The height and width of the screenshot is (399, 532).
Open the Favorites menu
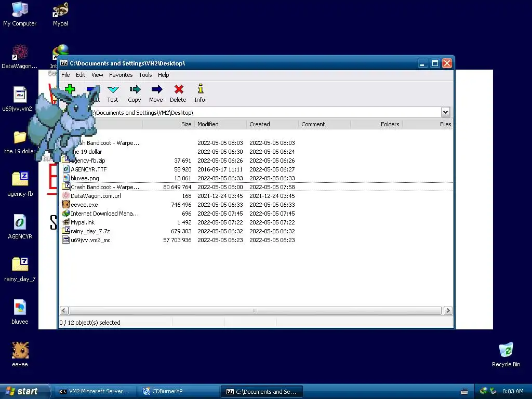121,75
